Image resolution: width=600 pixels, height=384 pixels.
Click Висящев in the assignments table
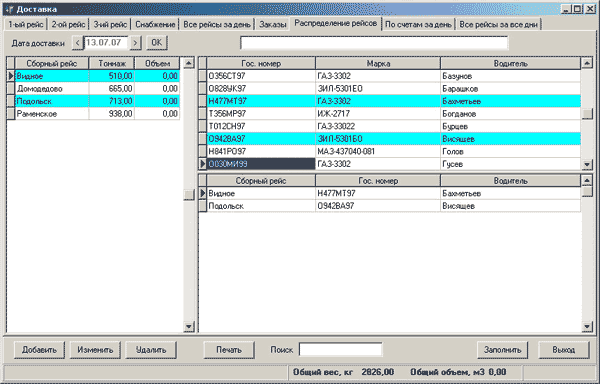(x=510, y=206)
